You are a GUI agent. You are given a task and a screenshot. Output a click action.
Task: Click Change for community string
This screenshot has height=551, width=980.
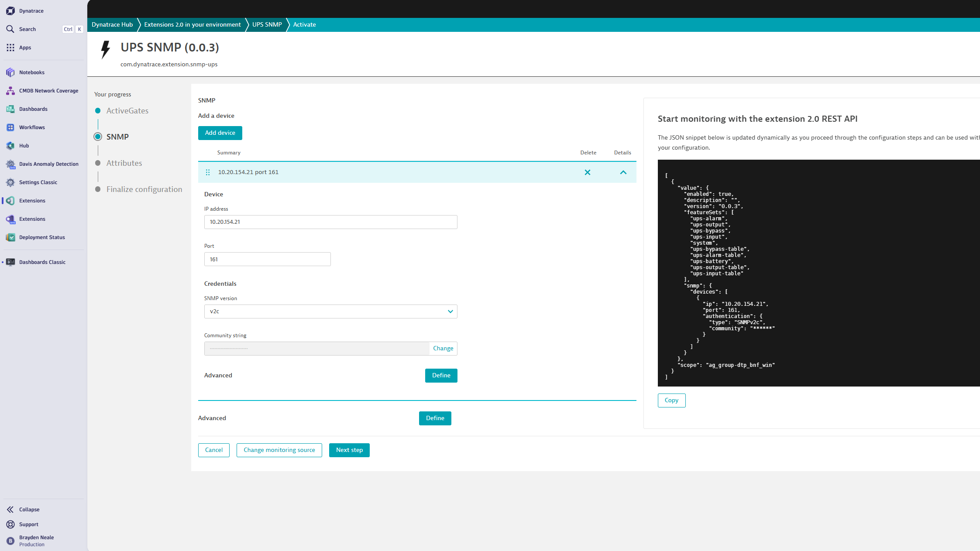[x=443, y=348]
